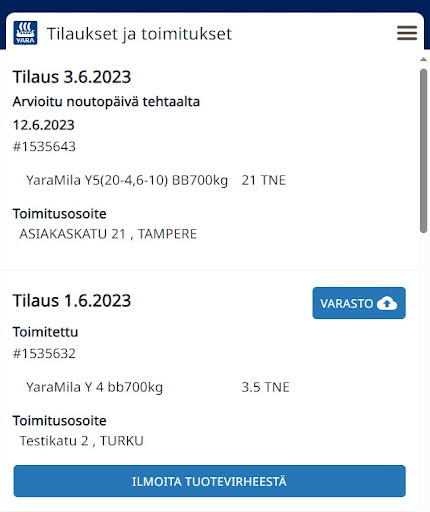Click ILMOITA TUOTEVIRHEESTÄ button
Screen dimensions: 430x512
point(210,481)
